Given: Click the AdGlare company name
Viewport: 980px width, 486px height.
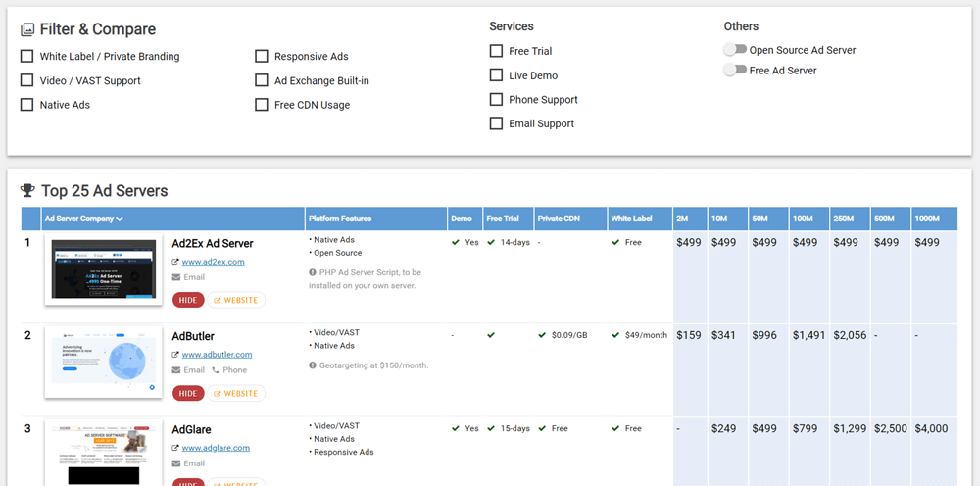Looking at the screenshot, I should click(x=191, y=430).
